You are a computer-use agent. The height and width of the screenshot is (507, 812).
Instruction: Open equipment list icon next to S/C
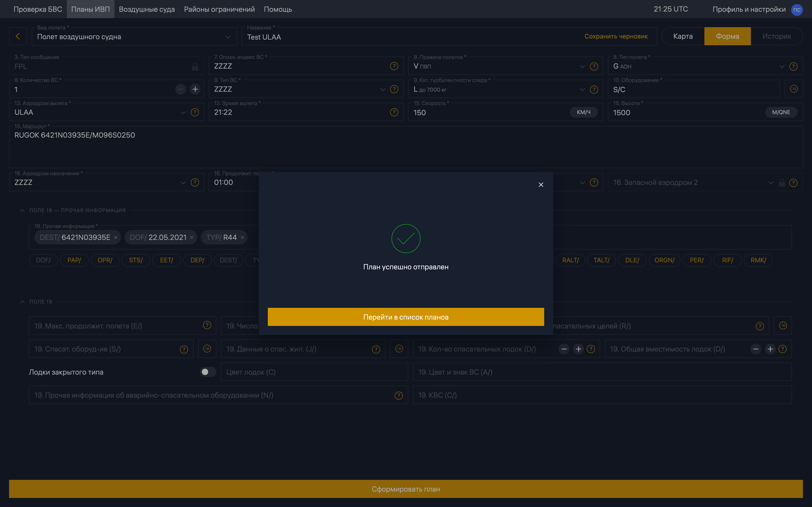(x=794, y=89)
